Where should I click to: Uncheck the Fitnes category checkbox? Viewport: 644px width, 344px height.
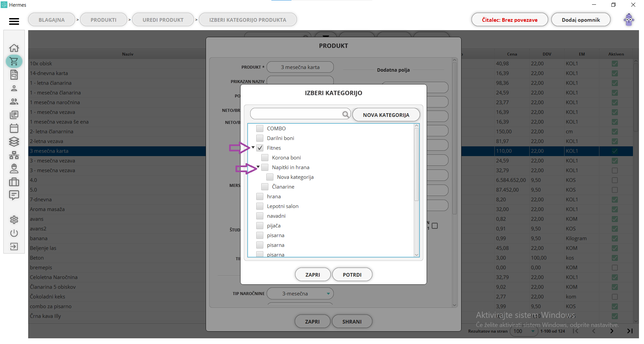click(260, 148)
